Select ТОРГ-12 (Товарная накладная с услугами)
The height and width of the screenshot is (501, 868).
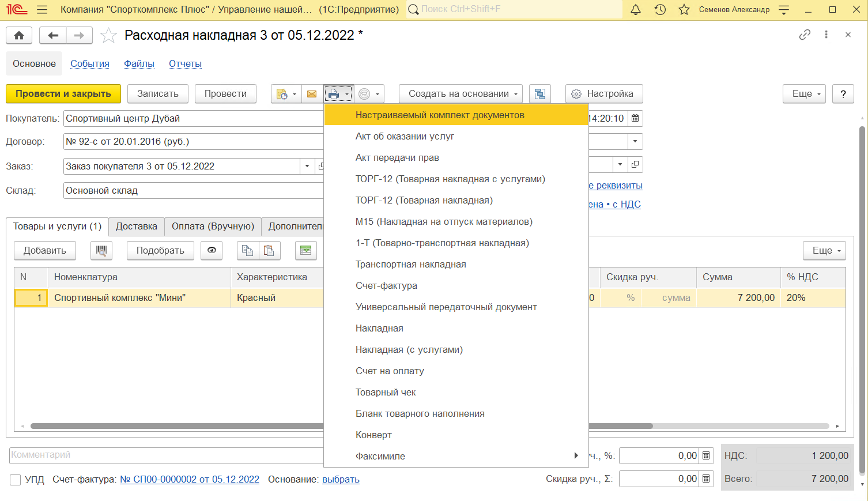point(456,179)
